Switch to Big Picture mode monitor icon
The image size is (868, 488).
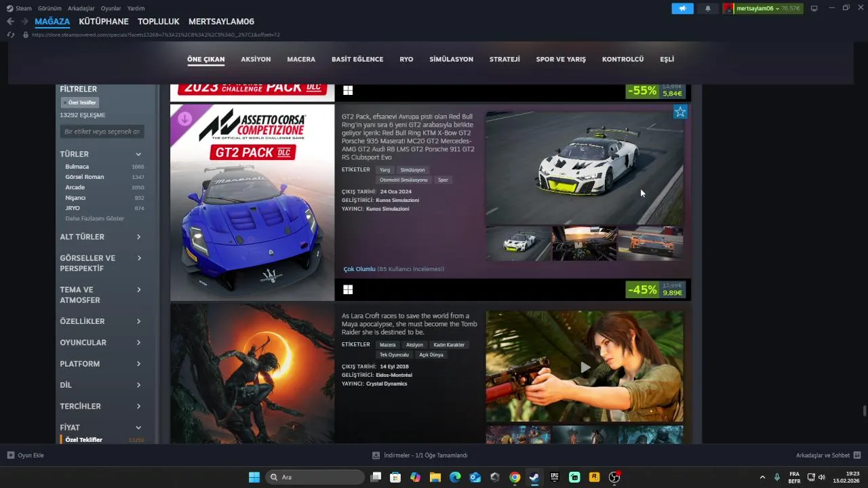coord(814,8)
